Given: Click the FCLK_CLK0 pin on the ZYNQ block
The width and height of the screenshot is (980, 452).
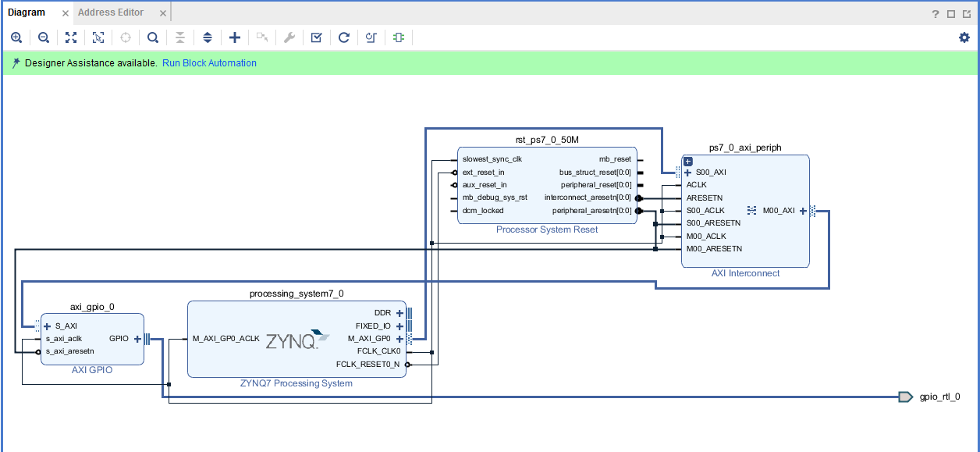Looking at the screenshot, I should click(378, 351).
